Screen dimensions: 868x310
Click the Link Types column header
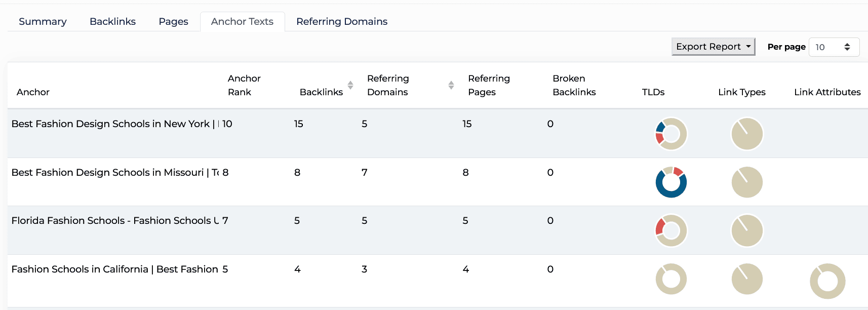pos(742,92)
